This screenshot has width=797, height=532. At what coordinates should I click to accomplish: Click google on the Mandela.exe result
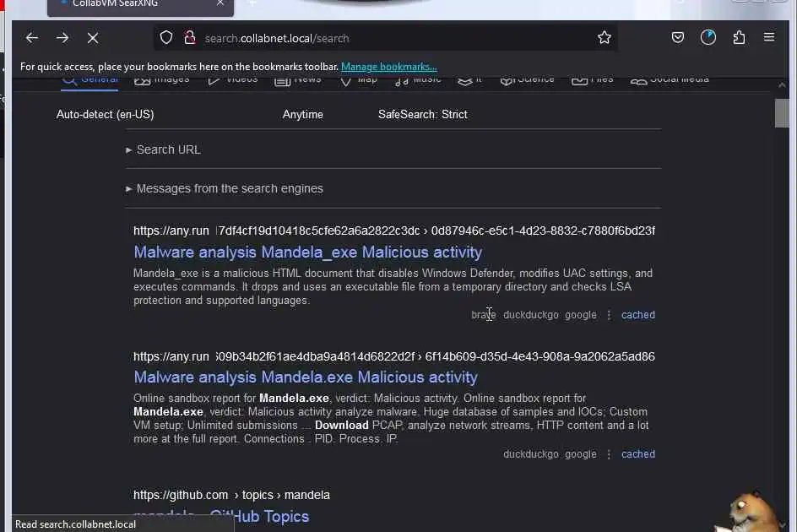581,454
